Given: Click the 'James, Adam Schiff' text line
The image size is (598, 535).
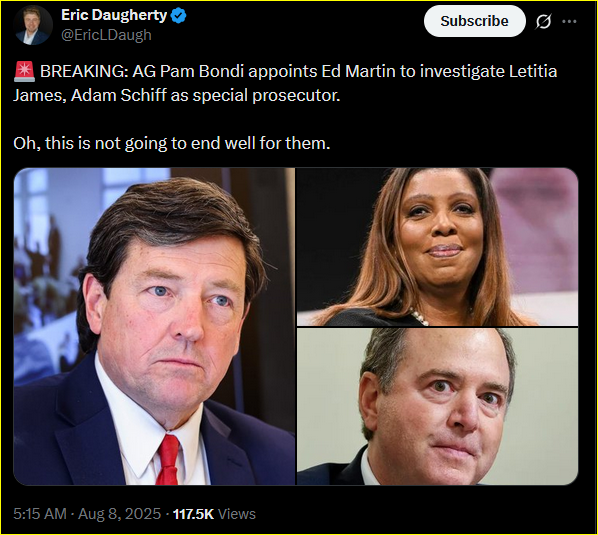Looking at the screenshot, I should click(x=90, y=95).
